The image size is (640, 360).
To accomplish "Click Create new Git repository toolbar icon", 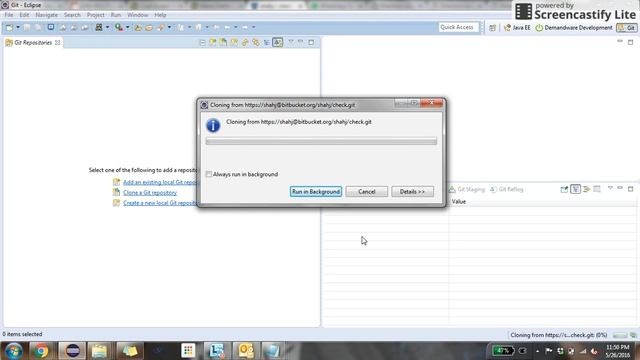I will point(234,42).
